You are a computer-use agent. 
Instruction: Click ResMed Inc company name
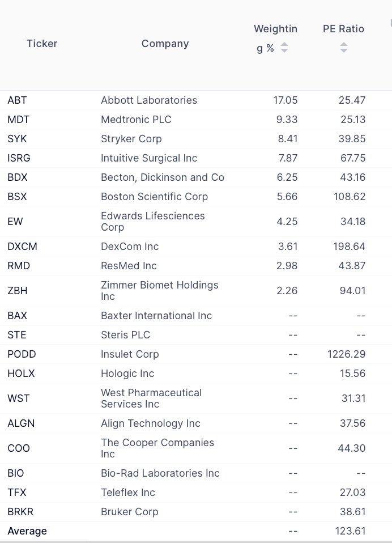point(129,266)
